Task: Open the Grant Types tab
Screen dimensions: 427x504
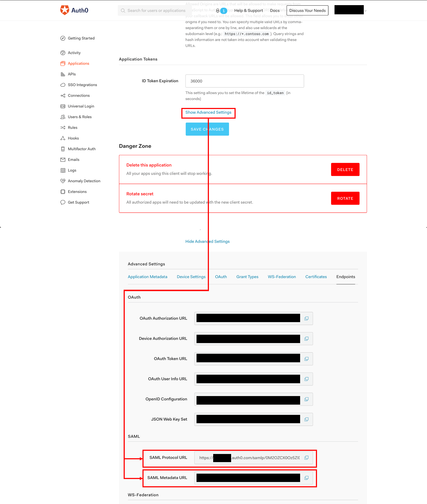Action: tap(247, 277)
